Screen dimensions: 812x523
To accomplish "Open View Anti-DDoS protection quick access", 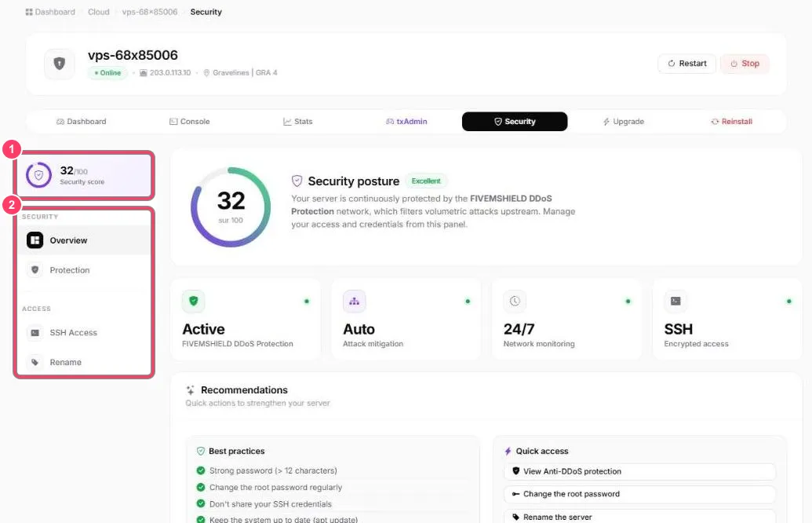I will tap(639, 472).
